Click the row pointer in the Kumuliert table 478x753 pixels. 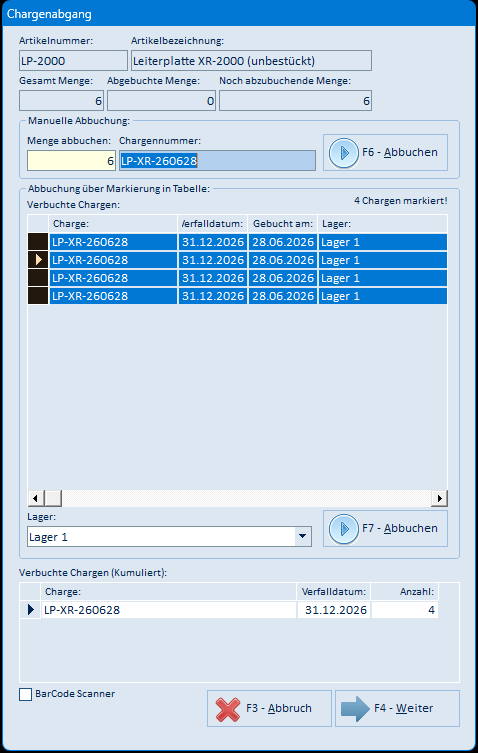coord(31,610)
